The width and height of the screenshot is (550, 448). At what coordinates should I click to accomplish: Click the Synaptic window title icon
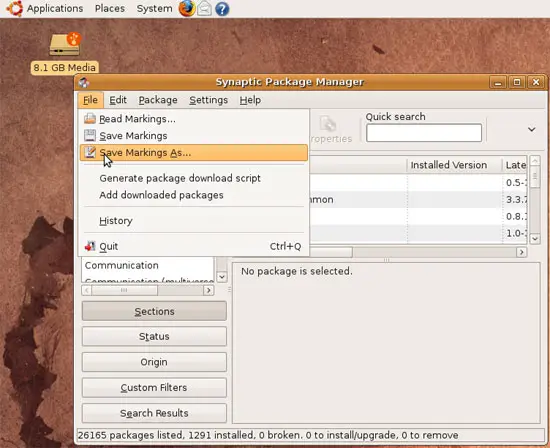coord(84,82)
